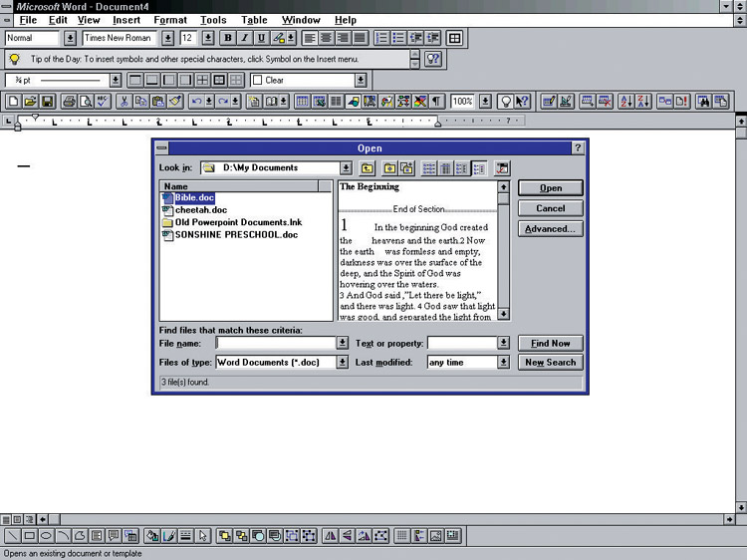Open the Insert menu
Image resolution: width=747 pixels, height=560 pixels.
[126, 20]
